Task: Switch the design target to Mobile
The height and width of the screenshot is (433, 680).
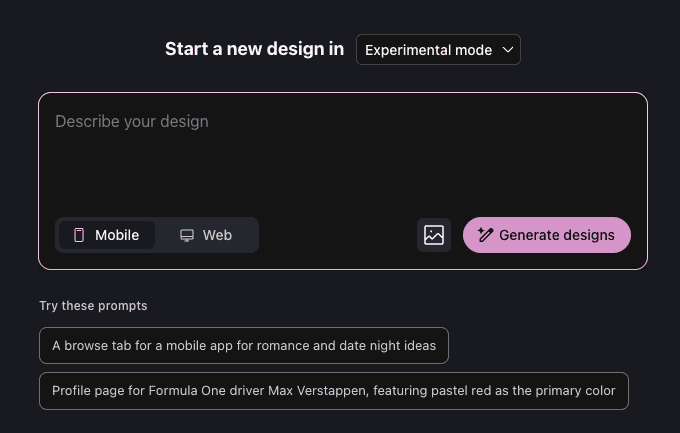Action: click(x=107, y=235)
